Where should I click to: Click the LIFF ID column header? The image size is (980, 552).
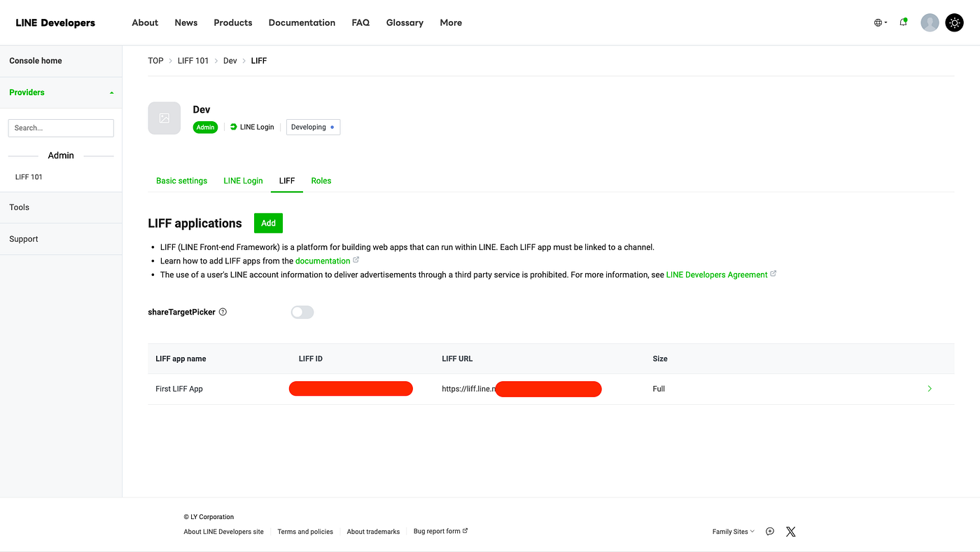310,359
